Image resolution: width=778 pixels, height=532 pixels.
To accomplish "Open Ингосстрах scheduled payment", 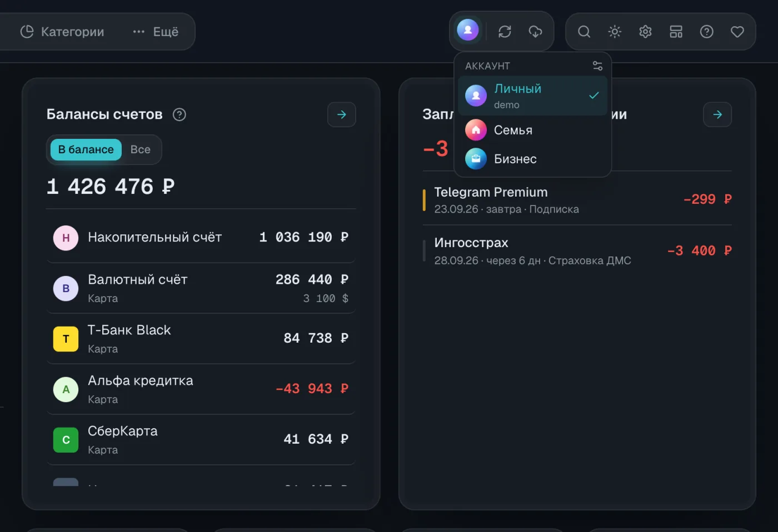I will point(577,251).
